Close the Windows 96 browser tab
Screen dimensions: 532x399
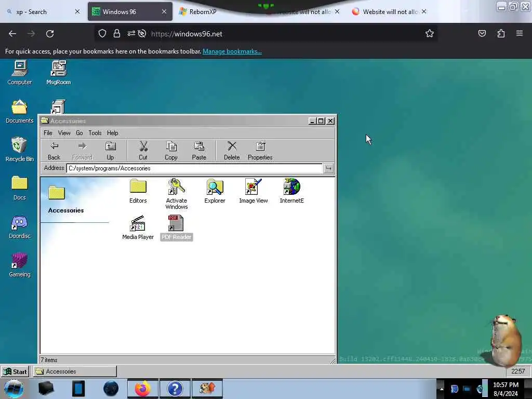164,11
